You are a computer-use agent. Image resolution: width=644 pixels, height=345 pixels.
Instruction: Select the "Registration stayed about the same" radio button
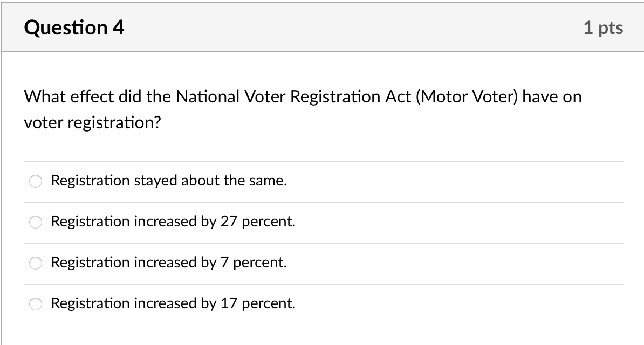tap(36, 181)
